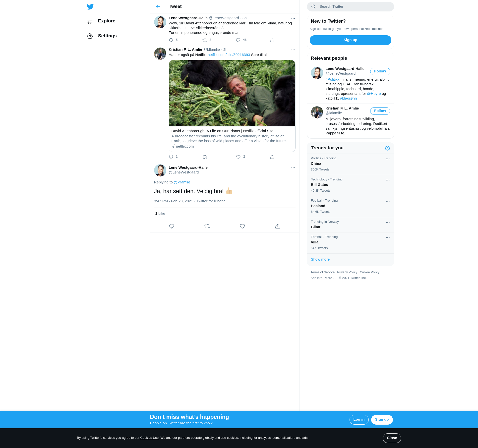Viewport: 478px width, 448px height.
Task: Open options for the China trend
Action: (388, 159)
